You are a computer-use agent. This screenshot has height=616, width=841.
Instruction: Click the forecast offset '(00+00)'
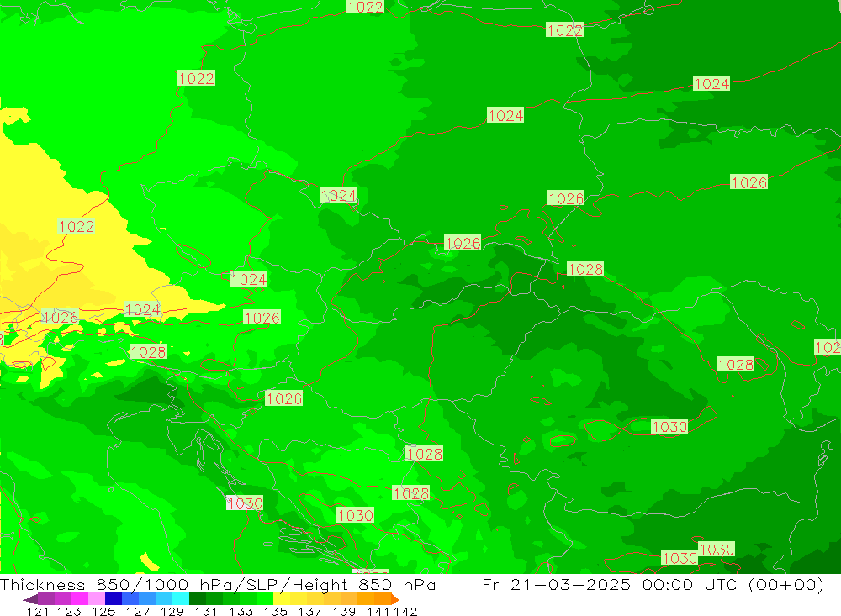(785, 584)
